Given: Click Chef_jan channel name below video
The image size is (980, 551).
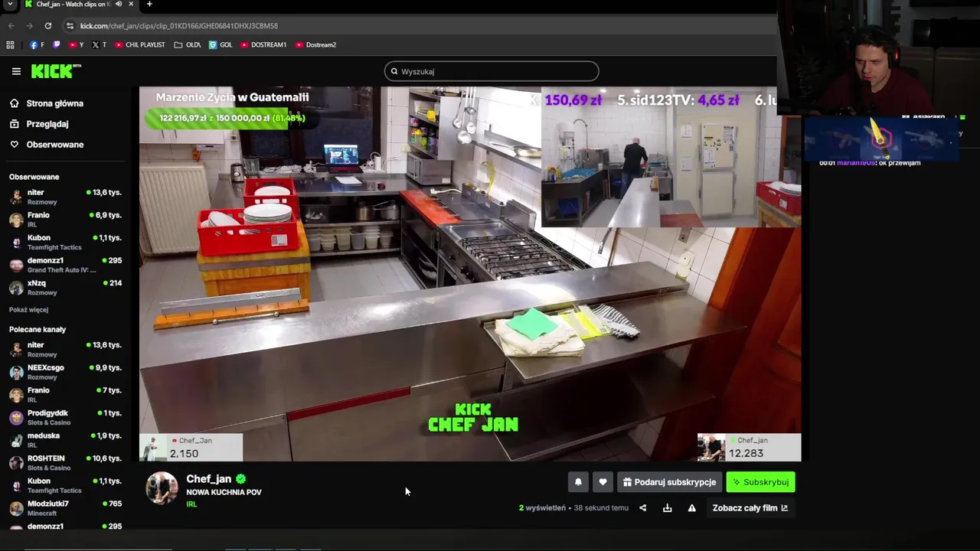Looking at the screenshot, I should 209,479.
